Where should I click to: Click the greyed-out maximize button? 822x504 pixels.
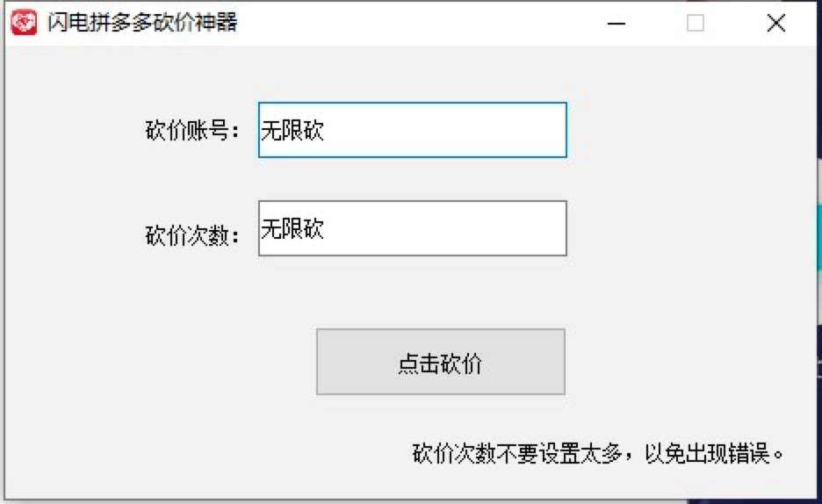695,24
